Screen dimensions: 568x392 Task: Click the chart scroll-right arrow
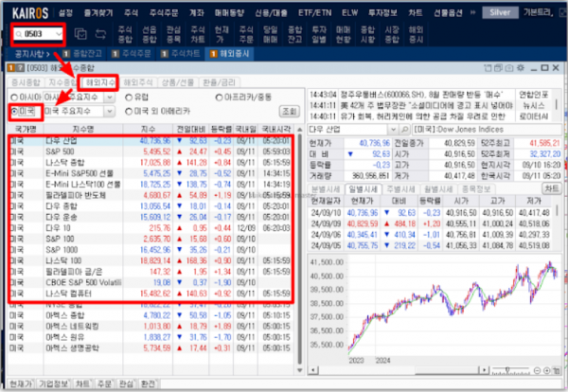pos(484,370)
